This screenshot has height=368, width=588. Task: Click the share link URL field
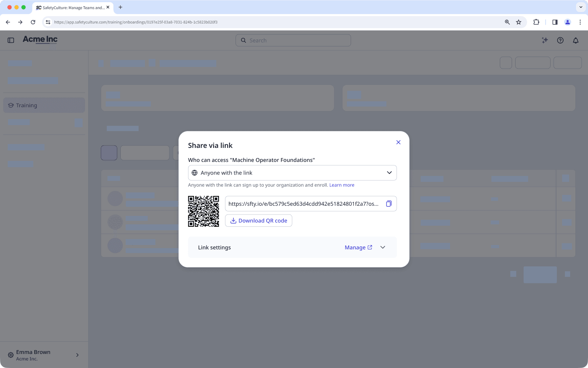[x=303, y=204]
